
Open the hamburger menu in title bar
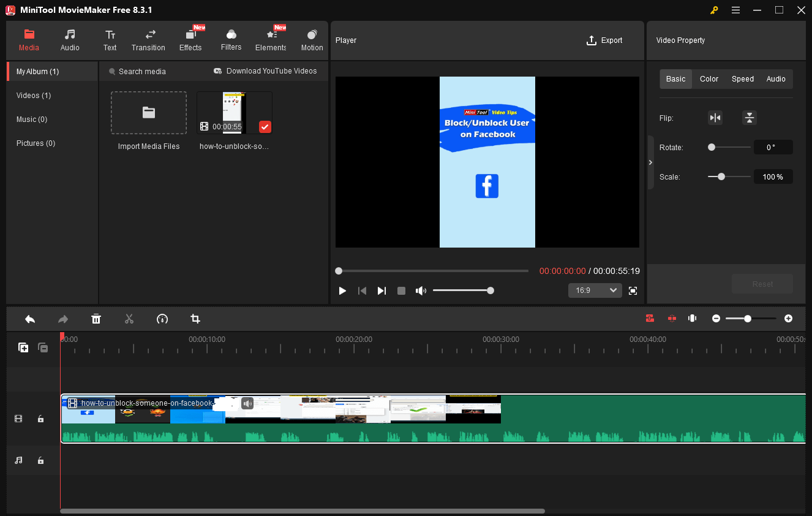[x=735, y=10]
